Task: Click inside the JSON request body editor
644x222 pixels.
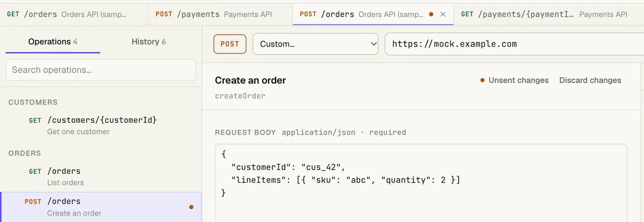Action: pos(421,183)
